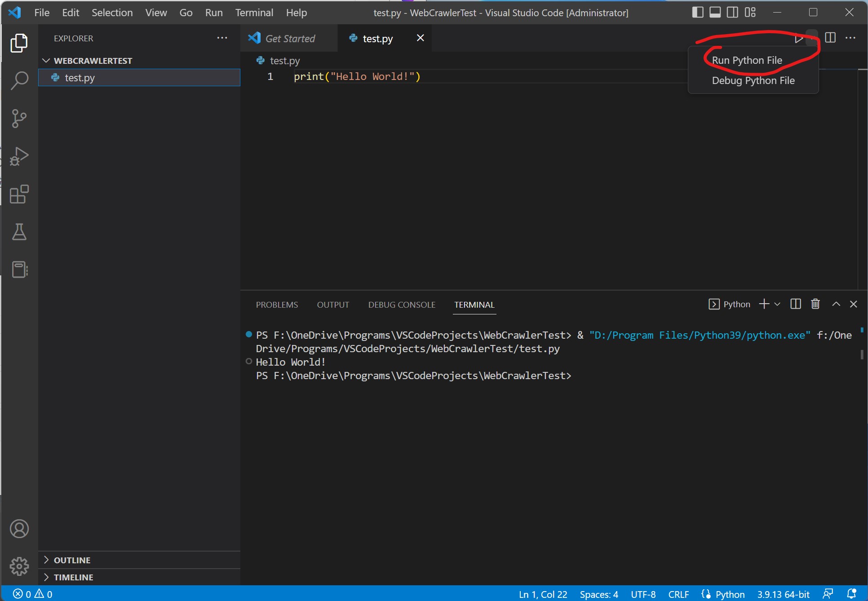Viewport: 868px width, 601px height.
Task: Switch to the PROBLEMS panel tab
Action: (x=277, y=305)
